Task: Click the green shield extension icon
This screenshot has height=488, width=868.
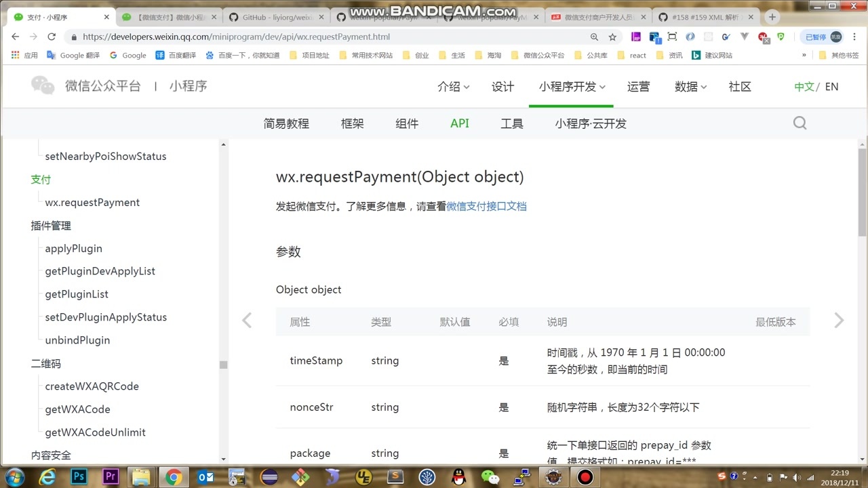Action: click(x=781, y=37)
